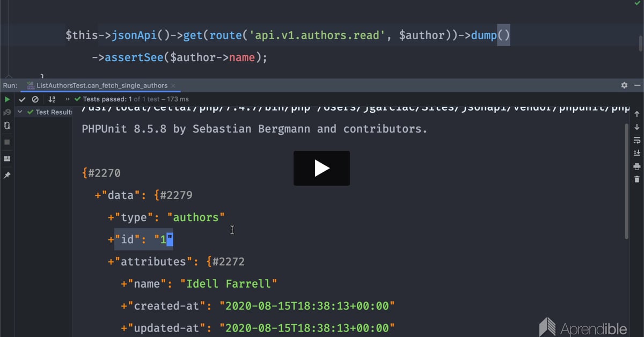Image resolution: width=644 pixels, height=337 pixels.
Task: Open ListAuthorsTest.can_fetch_single_authors run tab
Action: click(x=102, y=85)
